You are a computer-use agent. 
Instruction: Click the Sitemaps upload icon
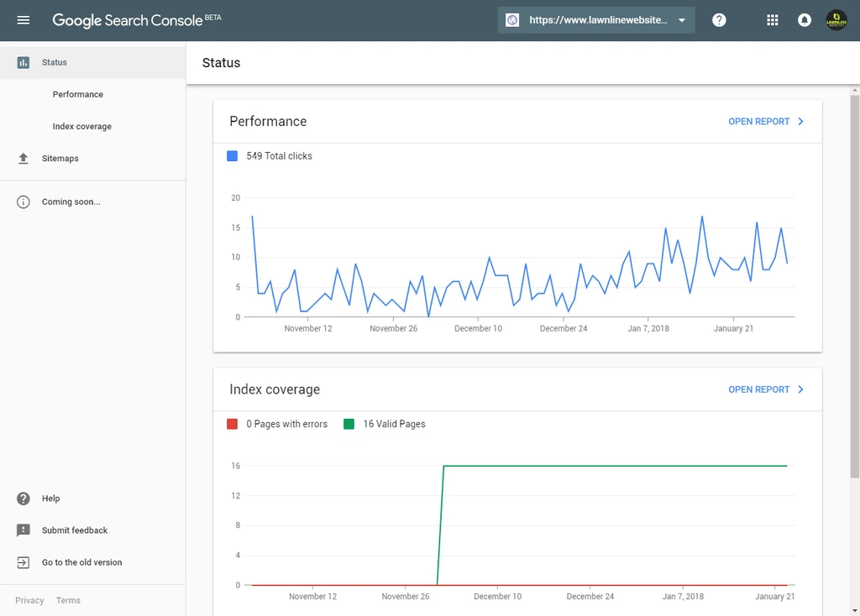[x=23, y=158]
